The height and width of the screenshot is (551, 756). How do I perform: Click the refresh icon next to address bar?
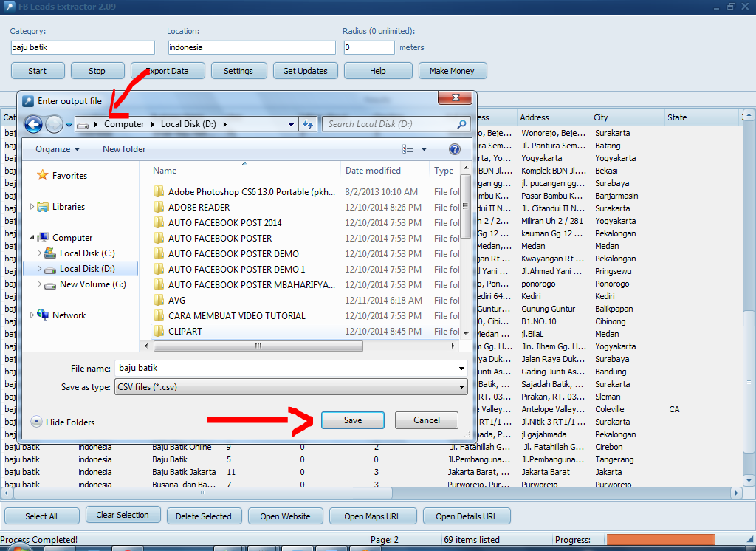[308, 125]
